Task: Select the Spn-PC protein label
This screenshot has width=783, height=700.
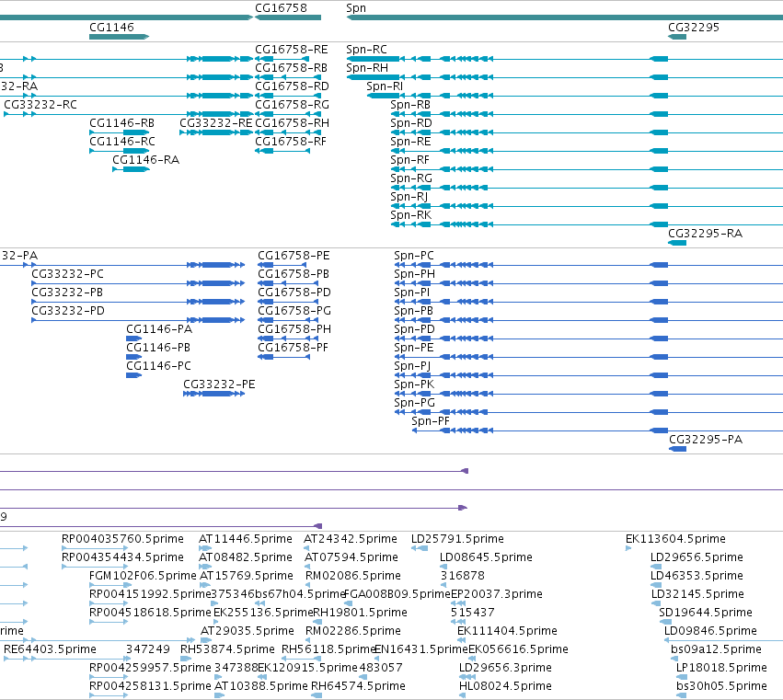Action: [x=414, y=256]
